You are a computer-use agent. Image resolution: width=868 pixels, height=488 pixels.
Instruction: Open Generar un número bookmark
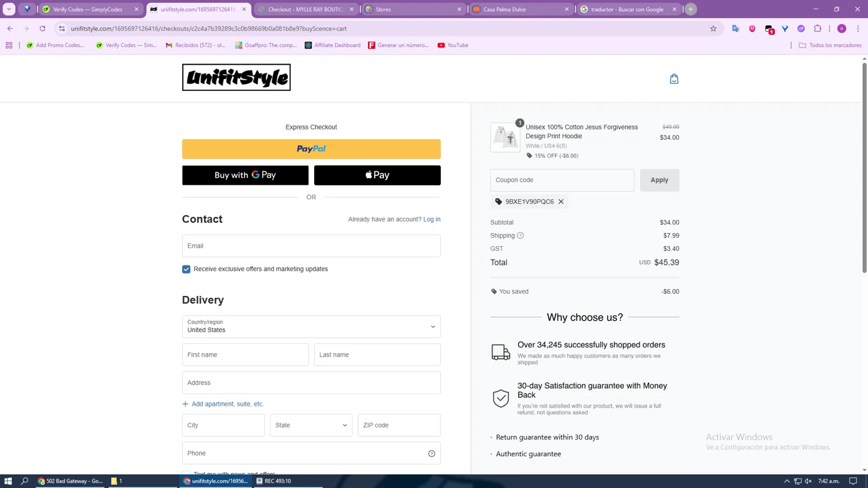tap(398, 45)
